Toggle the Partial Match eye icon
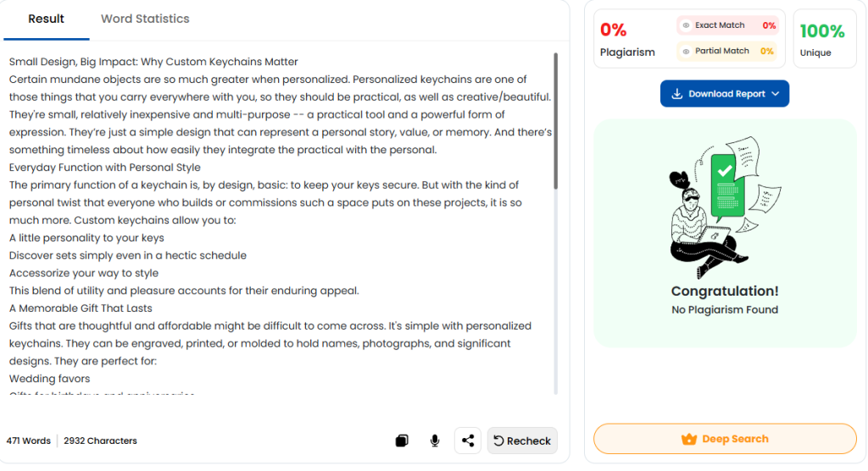The width and height of the screenshot is (868, 471). click(x=687, y=51)
